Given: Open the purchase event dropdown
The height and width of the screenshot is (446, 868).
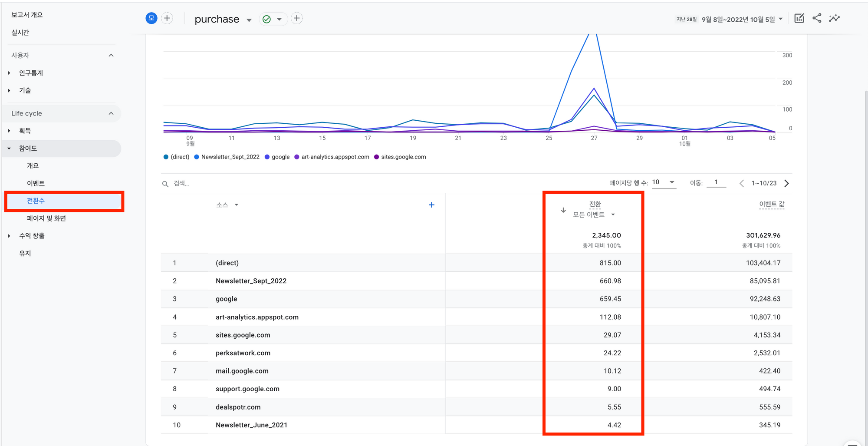Looking at the screenshot, I should 249,20.
